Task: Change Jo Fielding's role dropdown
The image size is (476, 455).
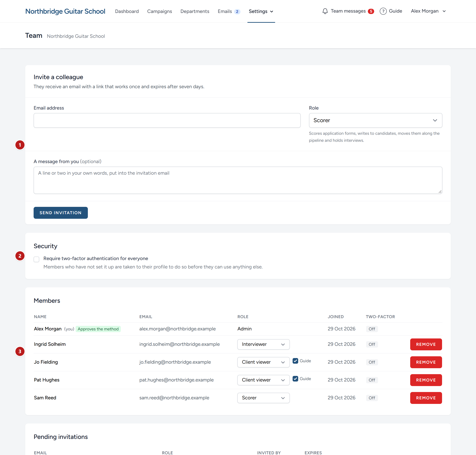Action: (x=263, y=362)
